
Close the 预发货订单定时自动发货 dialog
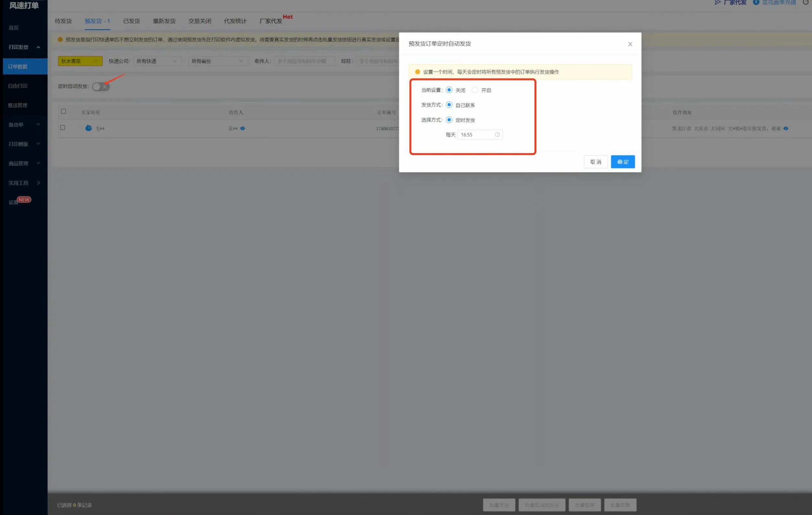pyautogui.click(x=630, y=44)
